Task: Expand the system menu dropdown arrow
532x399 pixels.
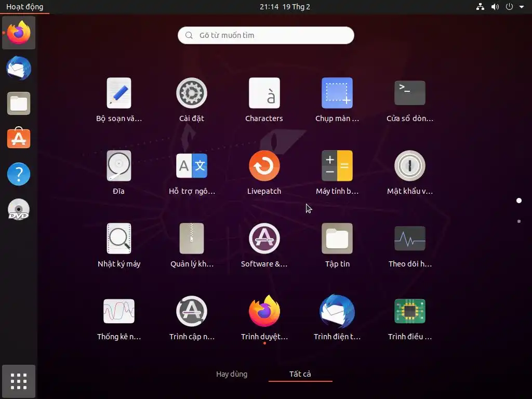Action: coord(522,7)
